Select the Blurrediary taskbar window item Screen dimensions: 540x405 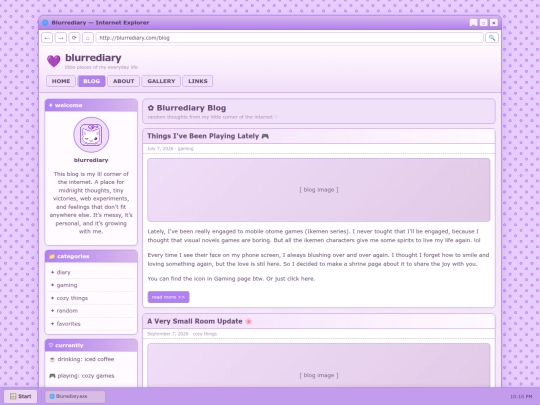click(75, 396)
